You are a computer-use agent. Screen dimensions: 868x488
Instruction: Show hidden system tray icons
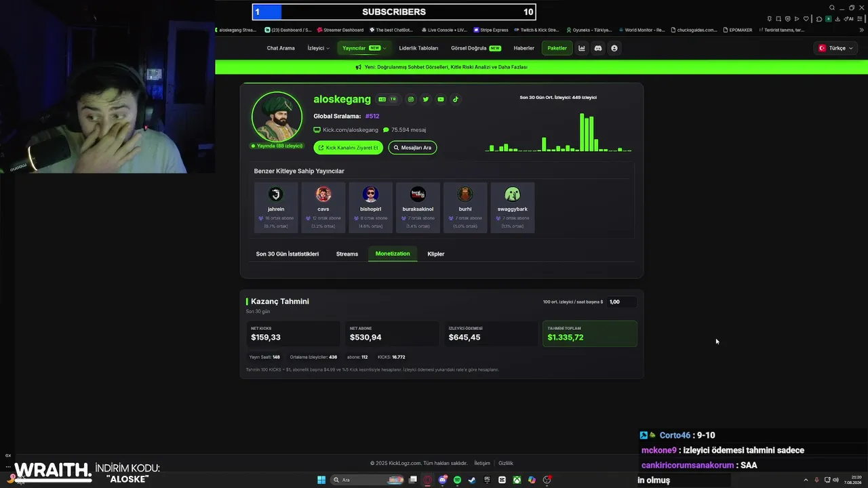coord(806,480)
